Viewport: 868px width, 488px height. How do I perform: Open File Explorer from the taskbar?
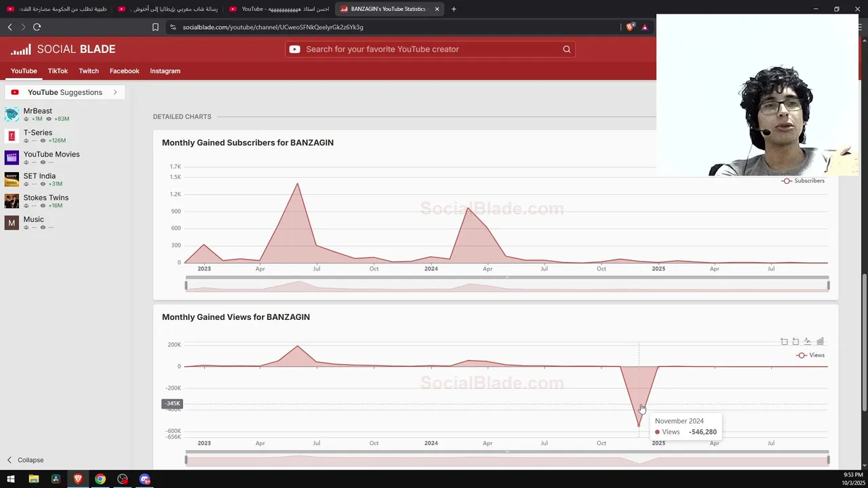(33, 479)
